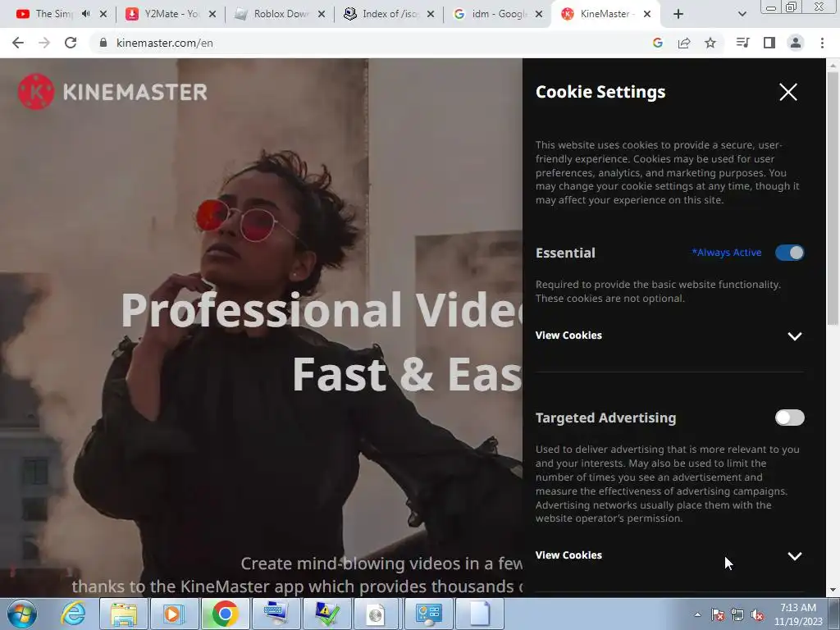Open the muted volume tray icon
Viewport: 840px width, 630px height.
[x=757, y=614]
